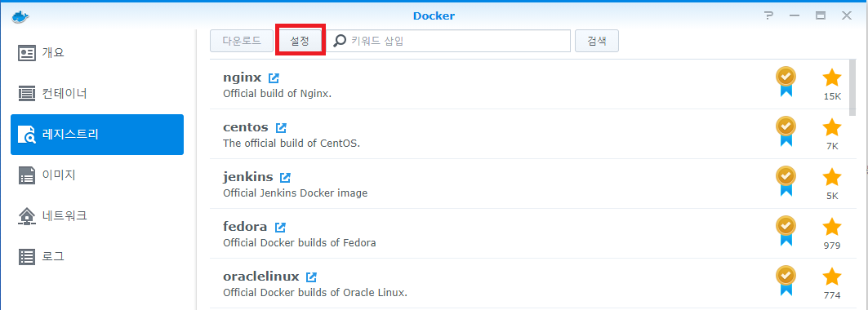868x310 pixels.
Task: Open the 설정 settings button
Action: click(300, 41)
